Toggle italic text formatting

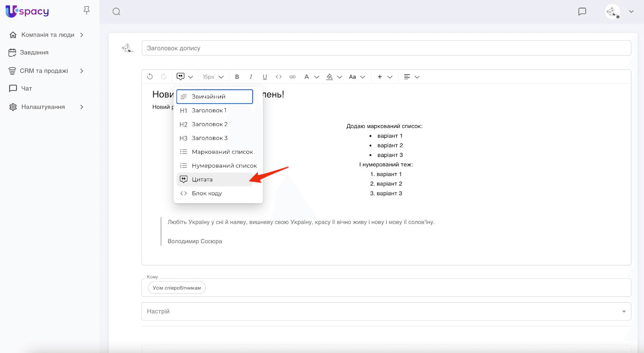[251, 77]
